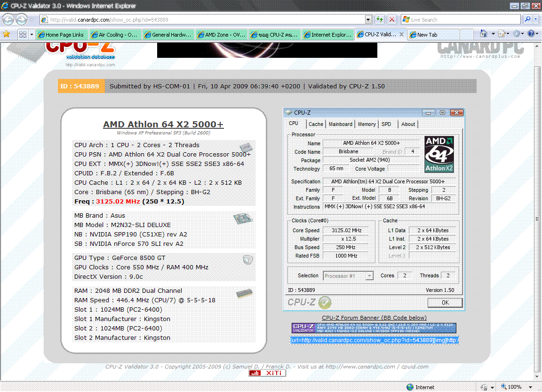Open the Quick Tabs grid icon
The width and height of the screenshot is (542, 392).
[x=22, y=34]
